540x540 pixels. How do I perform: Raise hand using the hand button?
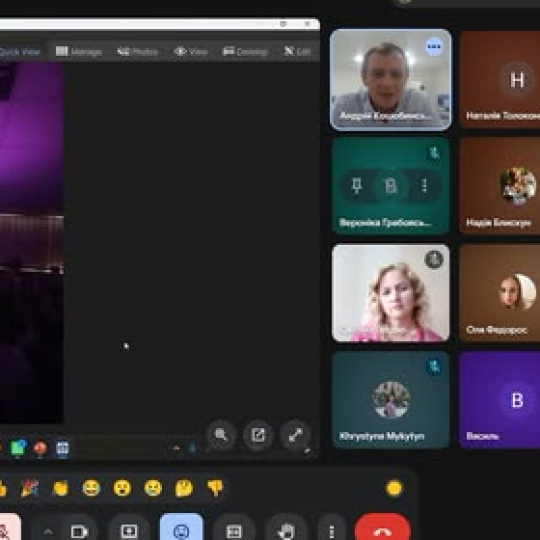(x=287, y=531)
